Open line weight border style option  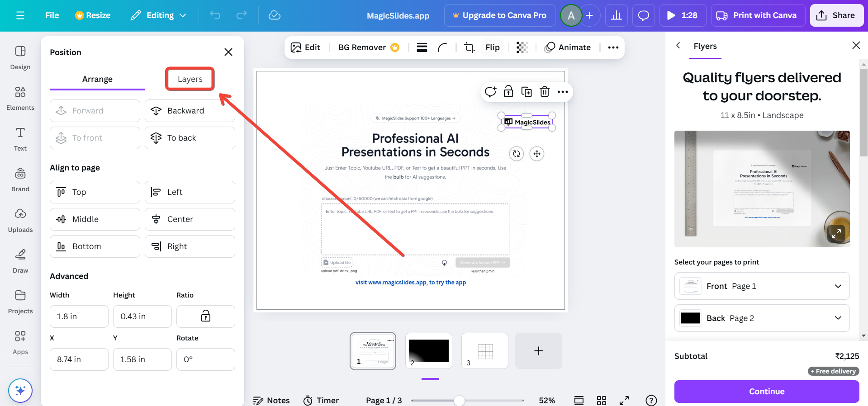422,47
